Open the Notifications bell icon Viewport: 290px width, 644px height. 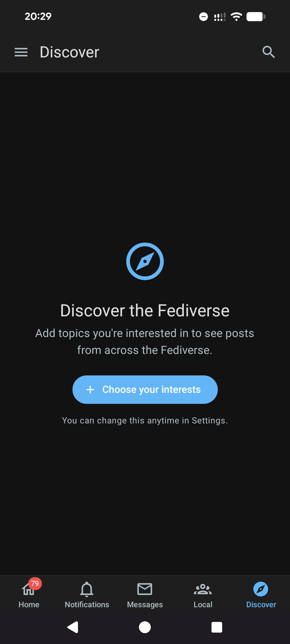point(87,589)
